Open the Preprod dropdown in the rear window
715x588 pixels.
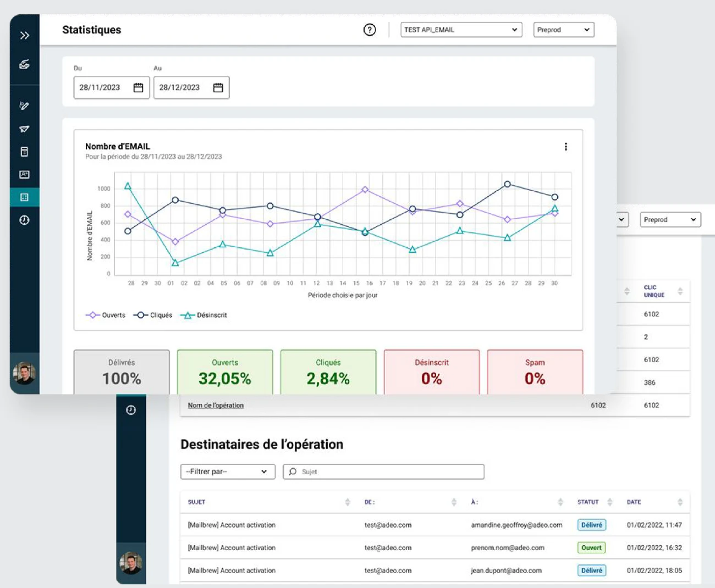[670, 220]
